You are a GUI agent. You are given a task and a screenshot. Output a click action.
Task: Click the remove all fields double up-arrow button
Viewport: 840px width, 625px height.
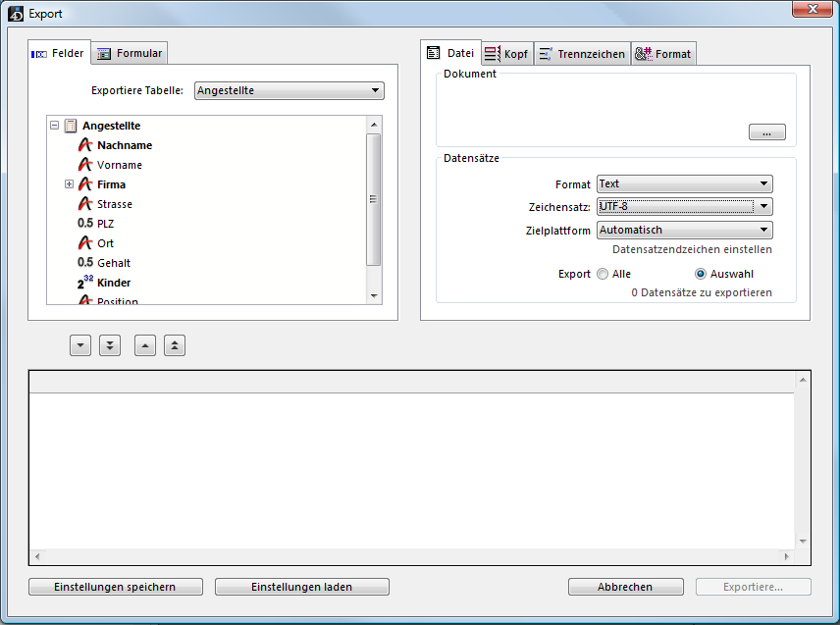pos(175,345)
